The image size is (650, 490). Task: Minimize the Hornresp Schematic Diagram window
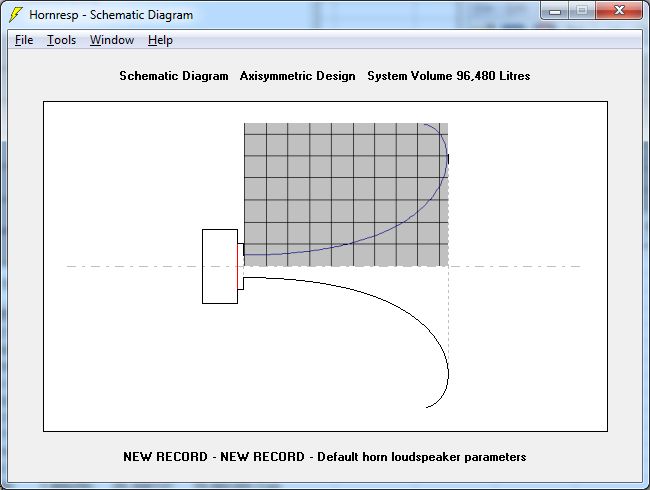tap(555, 10)
